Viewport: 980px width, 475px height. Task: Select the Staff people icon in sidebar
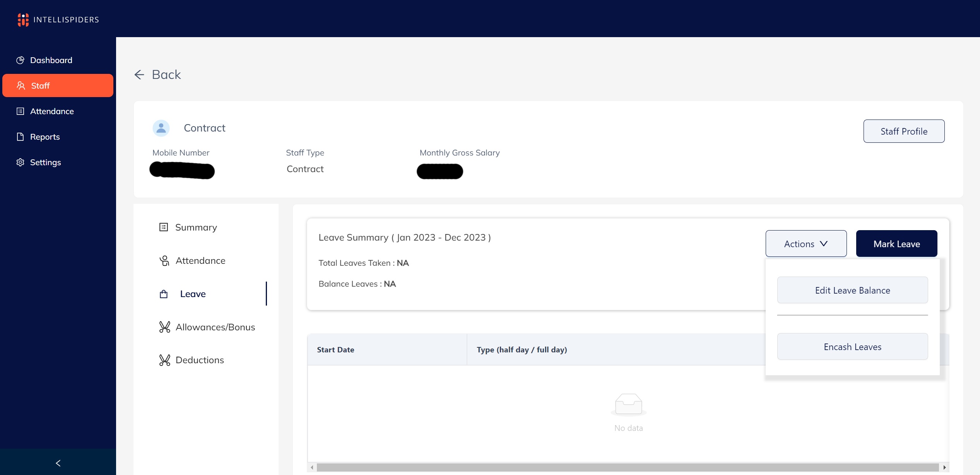21,85
